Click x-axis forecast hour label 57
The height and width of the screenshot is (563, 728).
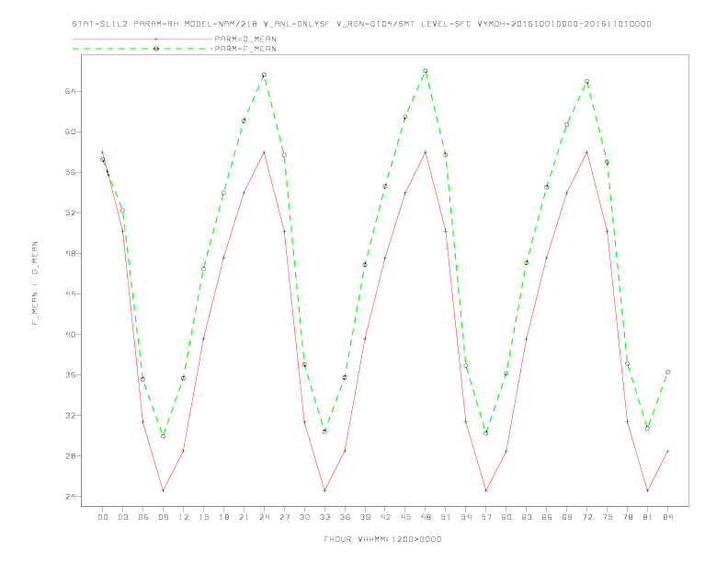coord(486,517)
